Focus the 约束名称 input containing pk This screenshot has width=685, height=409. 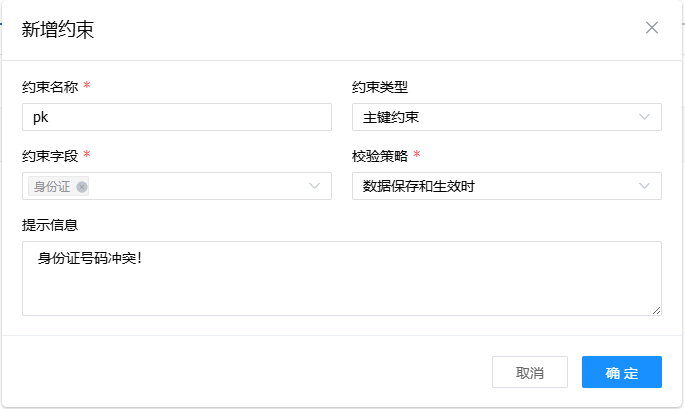176,117
